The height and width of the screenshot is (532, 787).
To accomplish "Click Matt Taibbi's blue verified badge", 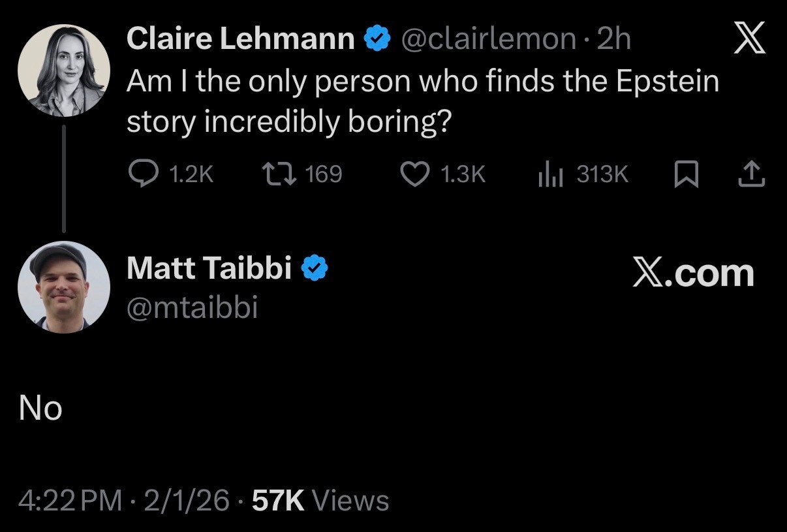I will pyautogui.click(x=314, y=268).
